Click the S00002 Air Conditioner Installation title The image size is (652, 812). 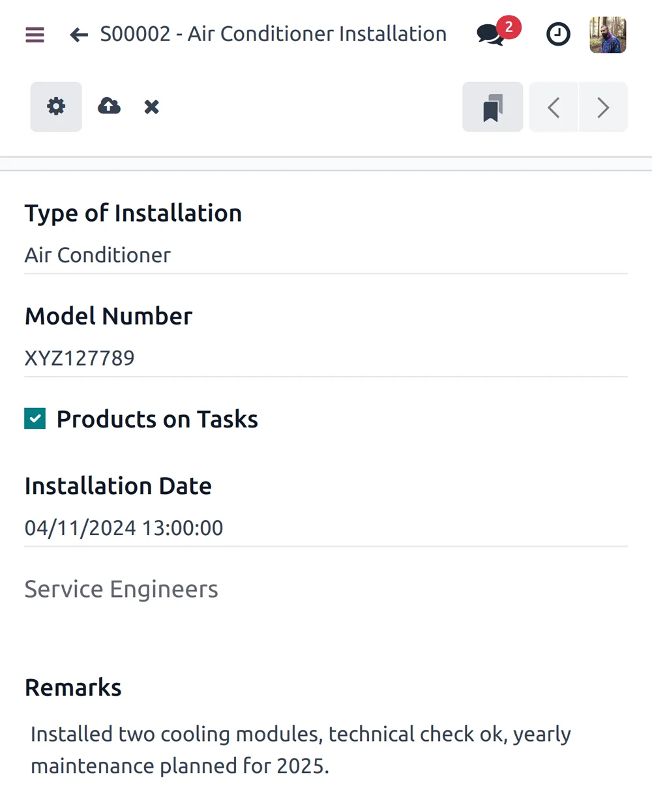tap(273, 34)
